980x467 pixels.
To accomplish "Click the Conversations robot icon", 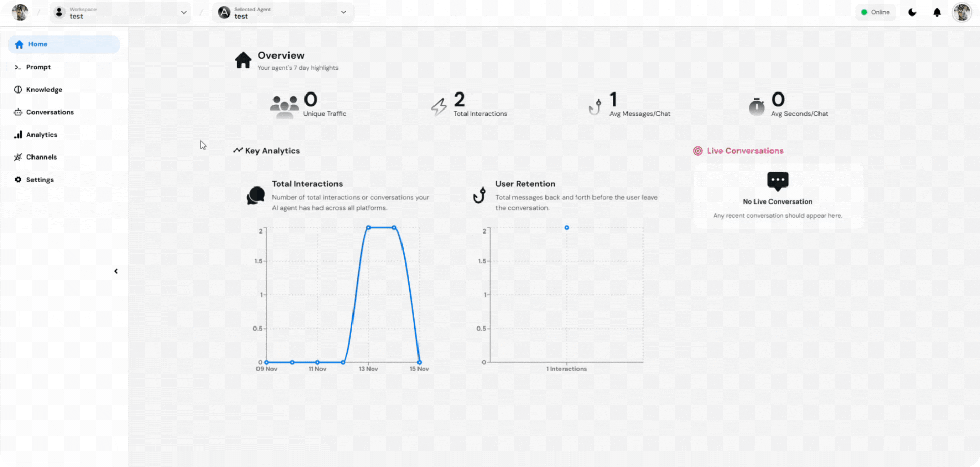I will pos(18,112).
